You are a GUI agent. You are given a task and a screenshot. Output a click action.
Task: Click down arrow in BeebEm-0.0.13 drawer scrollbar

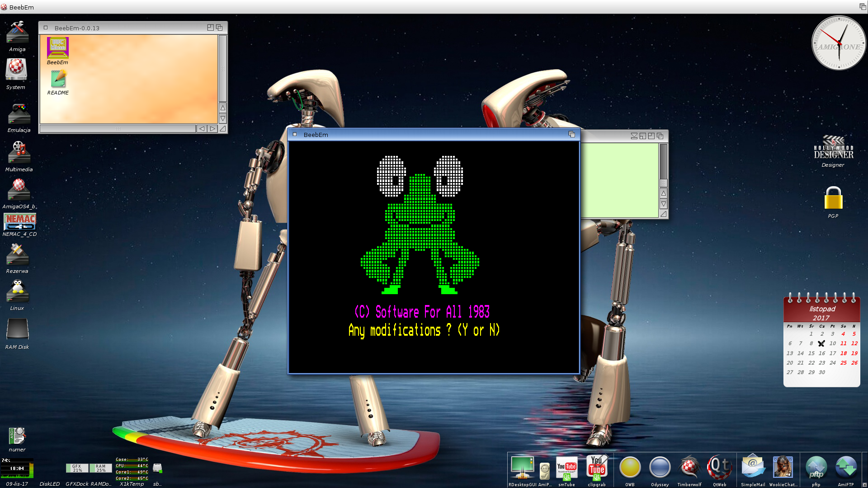click(x=223, y=118)
